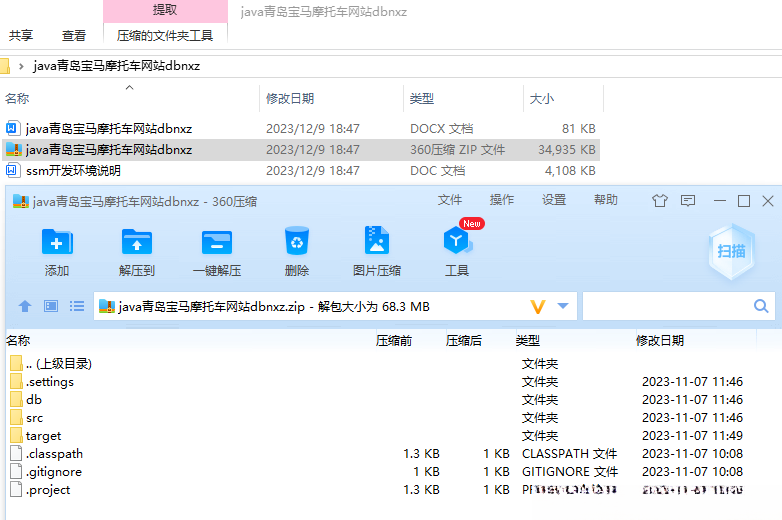The image size is (782, 520).
Task: Click the 360压缩 ZIP 文件 type cell
Action: coord(457,150)
